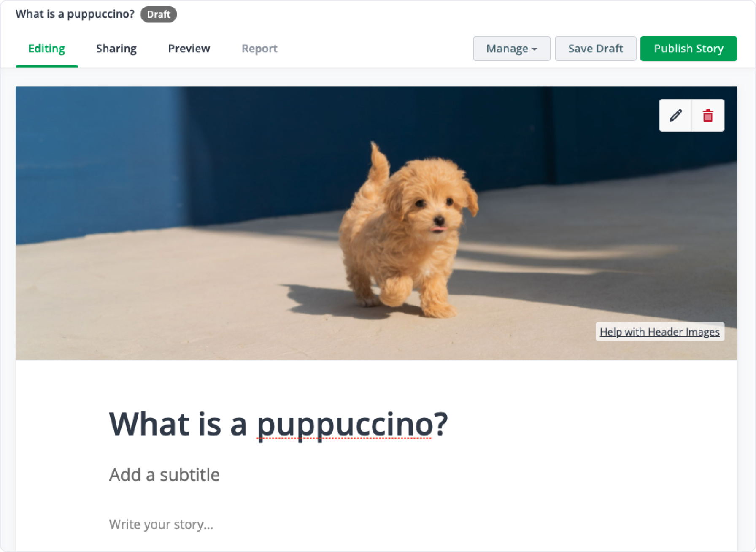
Task: Click into the Write your story area
Action: point(161,524)
